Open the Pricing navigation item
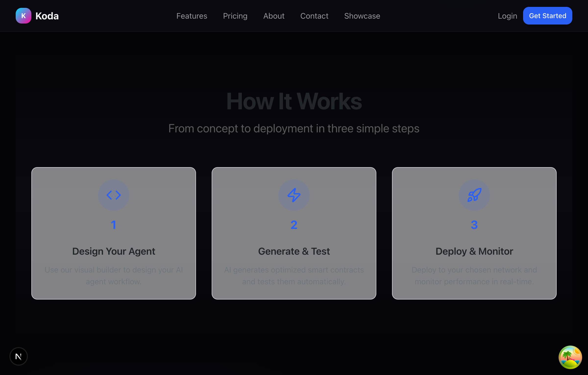The height and width of the screenshot is (375, 588). pyautogui.click(x=235, y=16)
